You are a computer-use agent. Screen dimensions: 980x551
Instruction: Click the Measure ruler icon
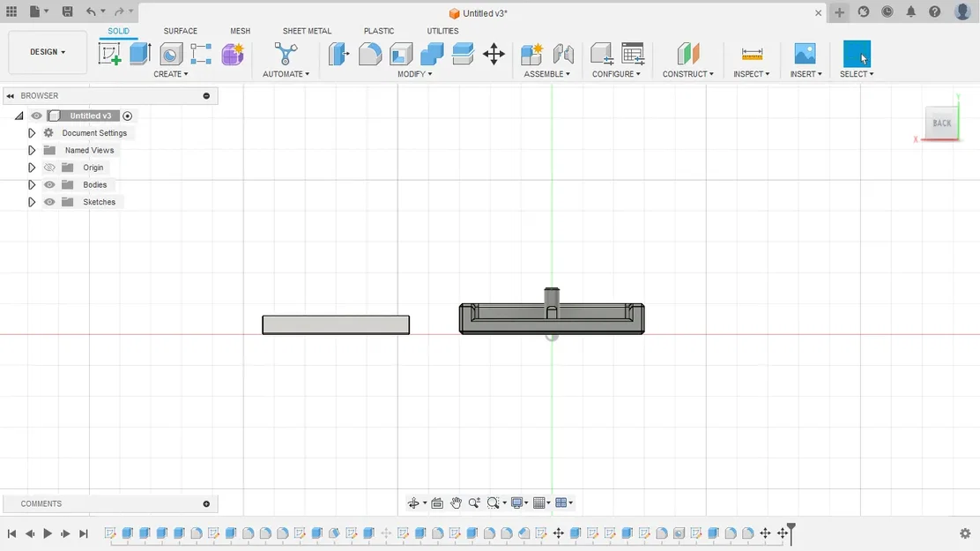[752, 54]
